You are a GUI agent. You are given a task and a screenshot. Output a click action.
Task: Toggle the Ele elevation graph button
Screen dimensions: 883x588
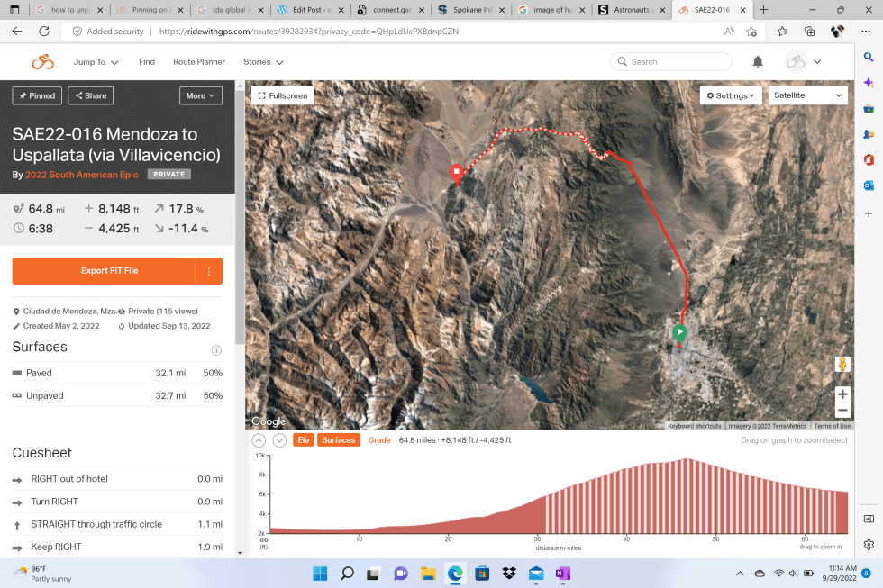pos(303,440)
